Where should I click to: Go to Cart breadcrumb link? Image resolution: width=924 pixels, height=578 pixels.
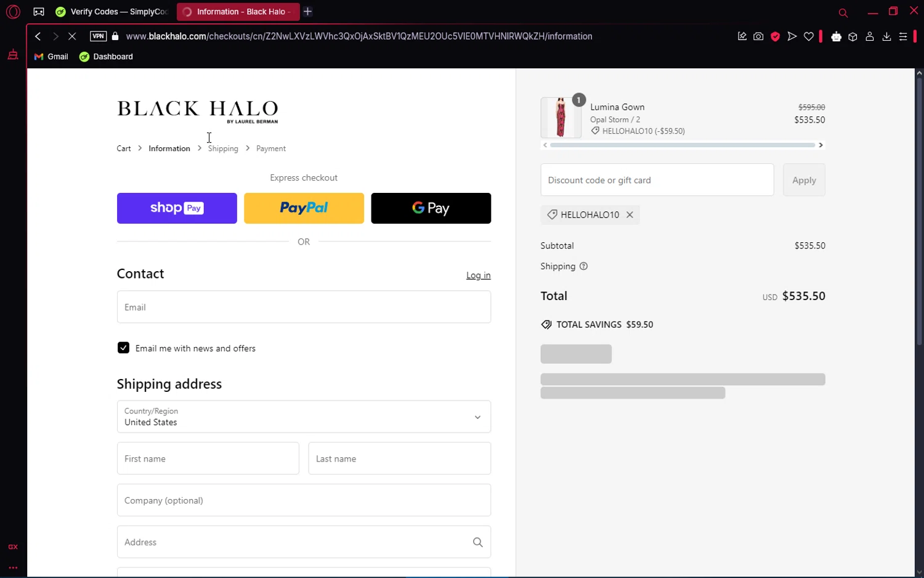pos(124,149)
